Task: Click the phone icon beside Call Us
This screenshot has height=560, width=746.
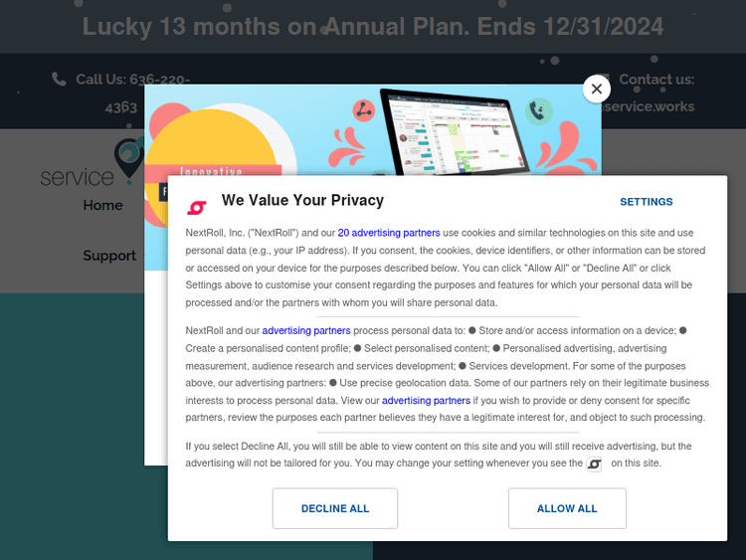Action: [x=60, y=79]
